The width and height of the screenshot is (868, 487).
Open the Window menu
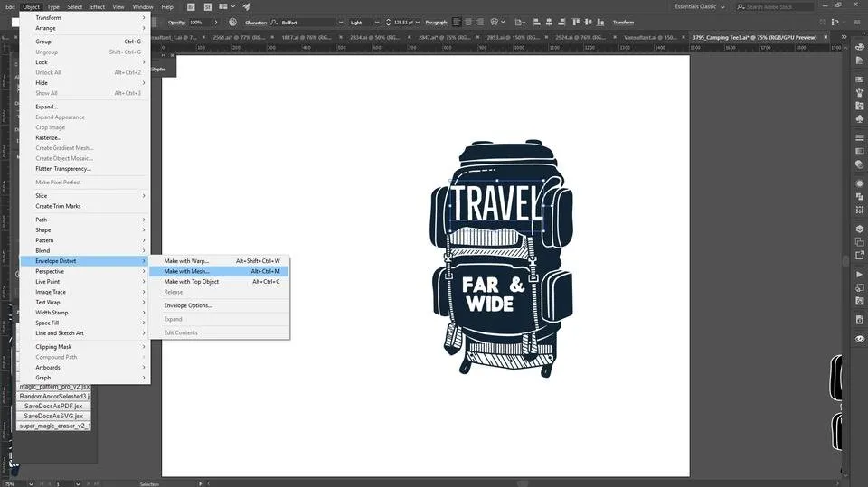point(143,6)
